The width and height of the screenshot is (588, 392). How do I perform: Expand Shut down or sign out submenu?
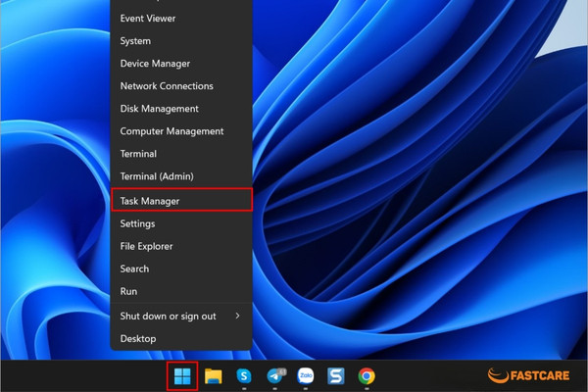coord(181,316)
